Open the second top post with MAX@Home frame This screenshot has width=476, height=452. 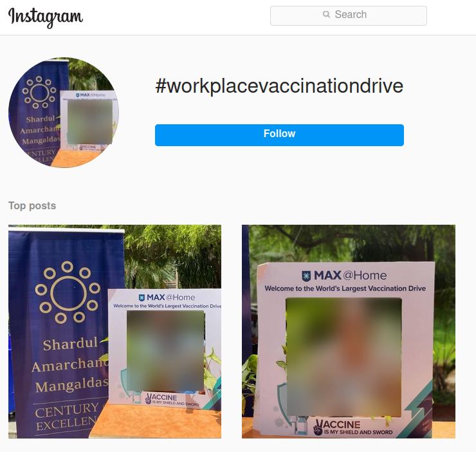[x=349, y=332]
